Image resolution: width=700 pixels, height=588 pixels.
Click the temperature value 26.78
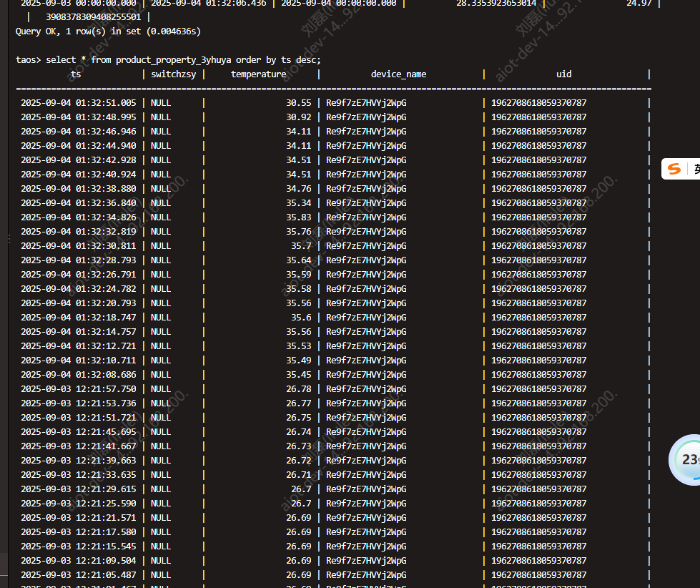[298, 389]
